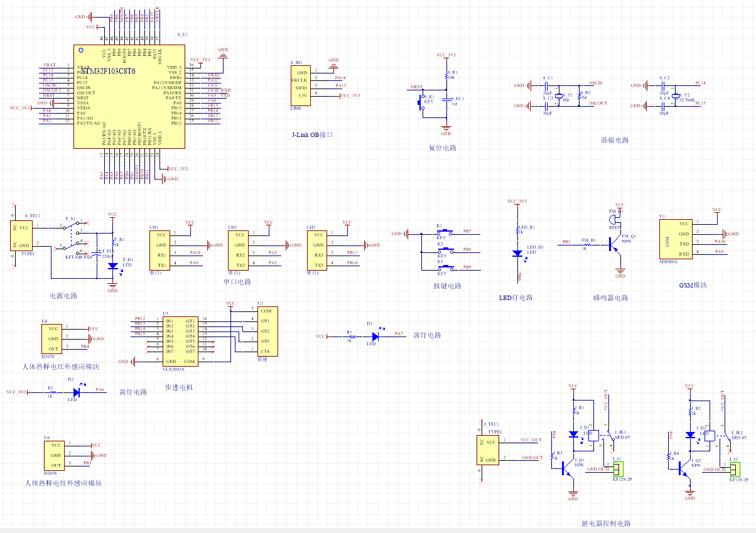Image resolution: width=756 pixels, height=533 pixels.
Task: Select the J_J1 KF128-2P green terminal
Action: point(618,468)
